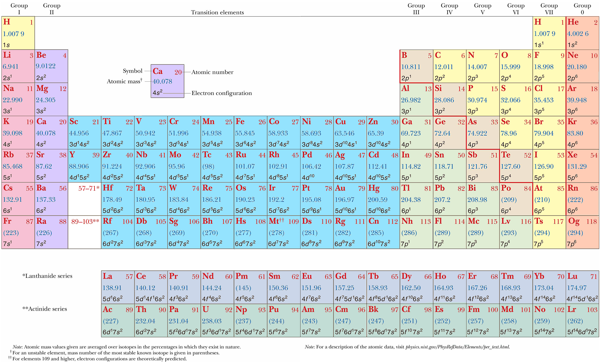Viewport: 601px width, 364px height.
Task: Click the Ti titanium cell
Action: (x=118, y=133)
